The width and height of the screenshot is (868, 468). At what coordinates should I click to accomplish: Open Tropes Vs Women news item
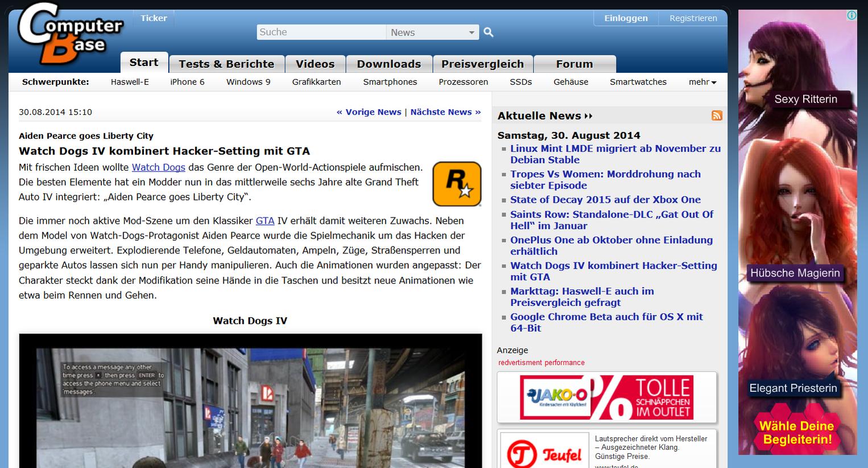(605, 180)
